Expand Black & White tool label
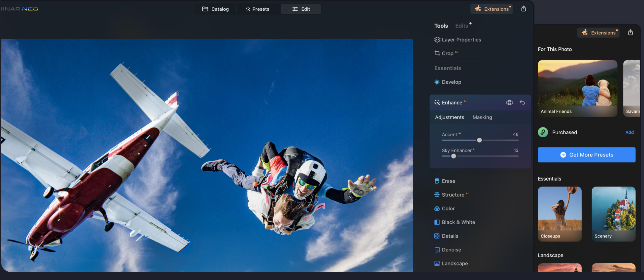Screen dimensions: 644x280 coord(459,222)
